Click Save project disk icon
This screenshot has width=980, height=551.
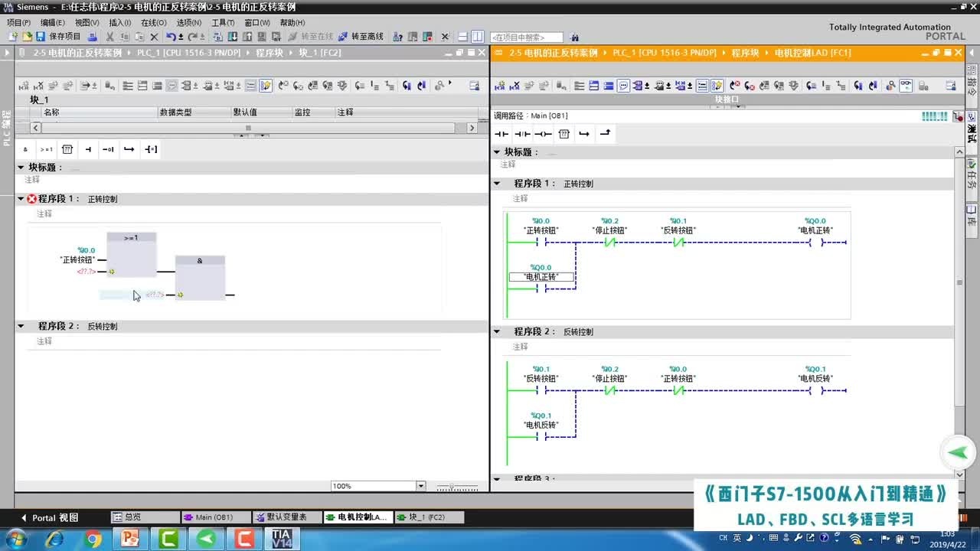(x=41, y=37)
